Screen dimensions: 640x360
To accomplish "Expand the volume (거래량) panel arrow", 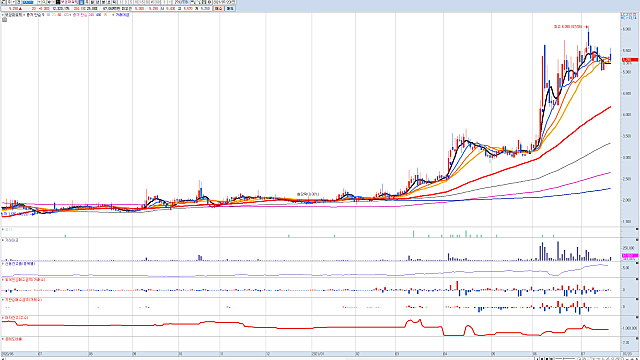I will pyautogui.click(x=3, y=240).
